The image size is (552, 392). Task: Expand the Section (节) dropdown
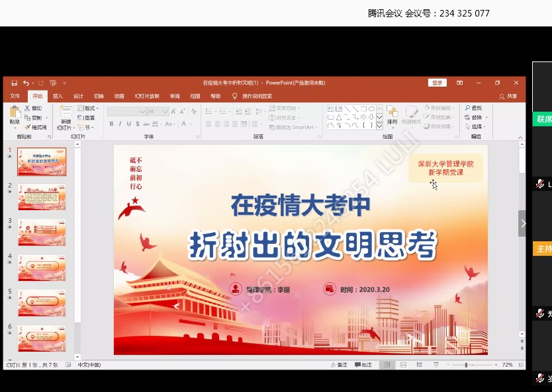[85, 127]
